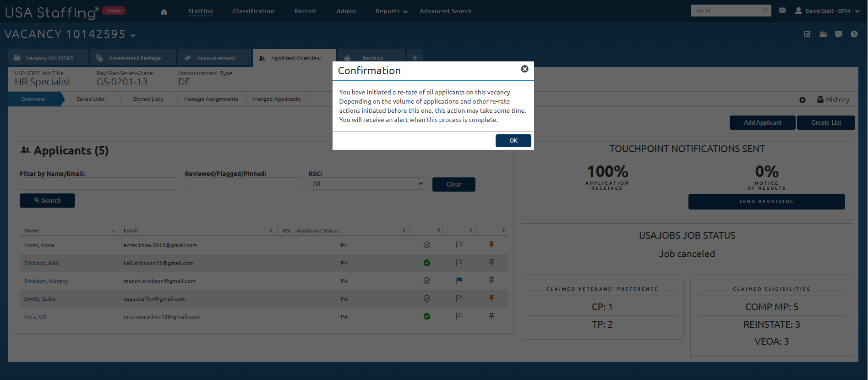Open the comment notes icon near vacancy header
The height and width of the screenshot is (380, 868).
pos(839,34)
